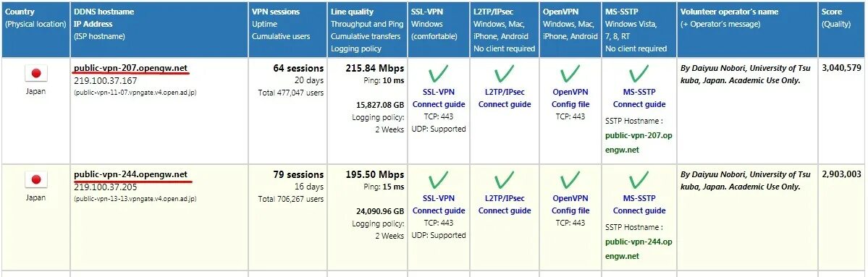The image size is (868, 277).
Task: Click Japan flag icon in first row
Action: (36, 73)
